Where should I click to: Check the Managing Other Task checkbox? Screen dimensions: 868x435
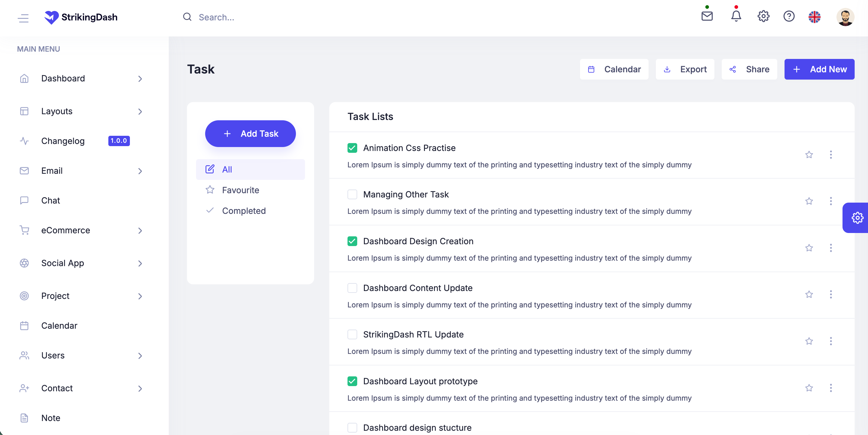click(x=352, y=195)
